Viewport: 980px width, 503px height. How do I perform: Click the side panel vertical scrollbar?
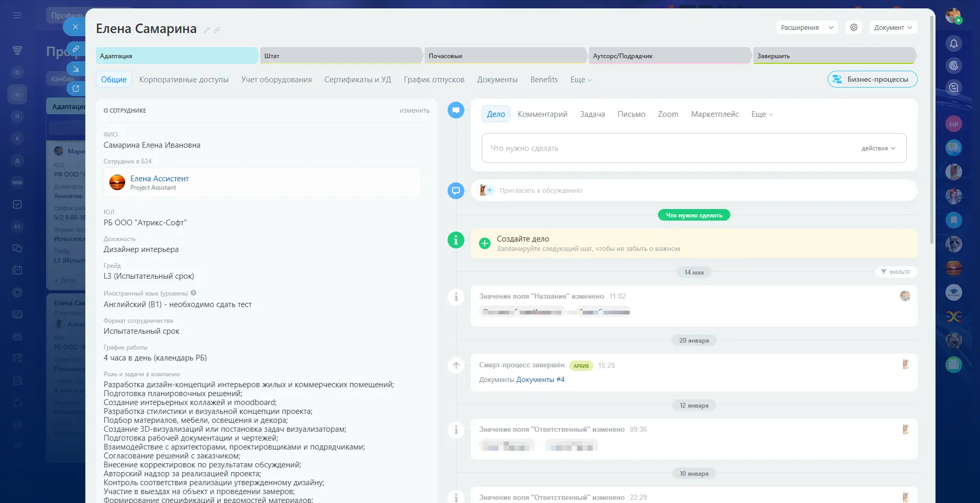pos(932,130)
